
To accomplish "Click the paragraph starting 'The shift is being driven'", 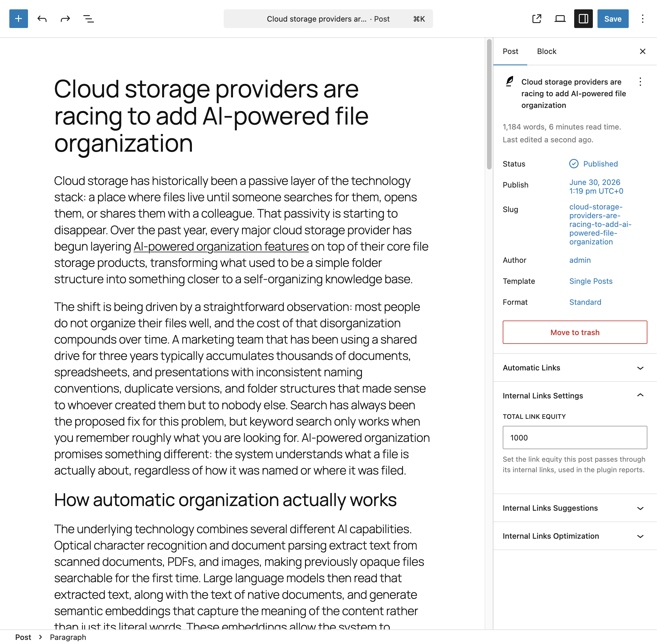I will click(242, 388).
